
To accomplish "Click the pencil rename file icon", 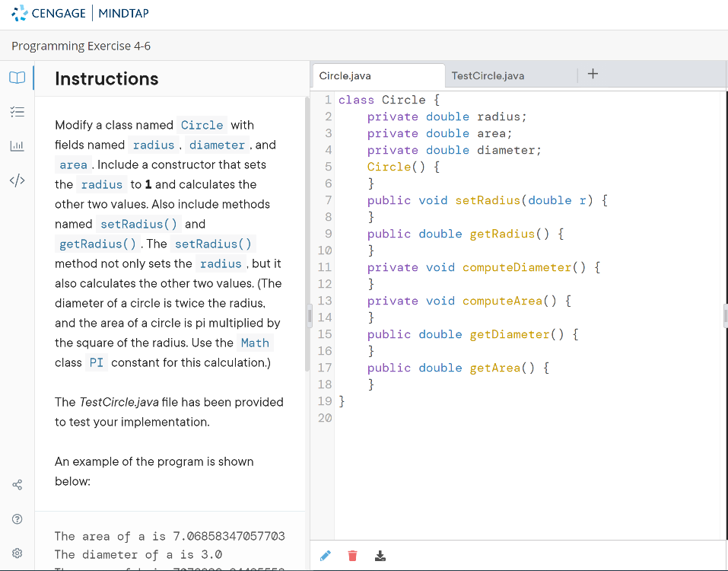I will [x=325, y=556].
